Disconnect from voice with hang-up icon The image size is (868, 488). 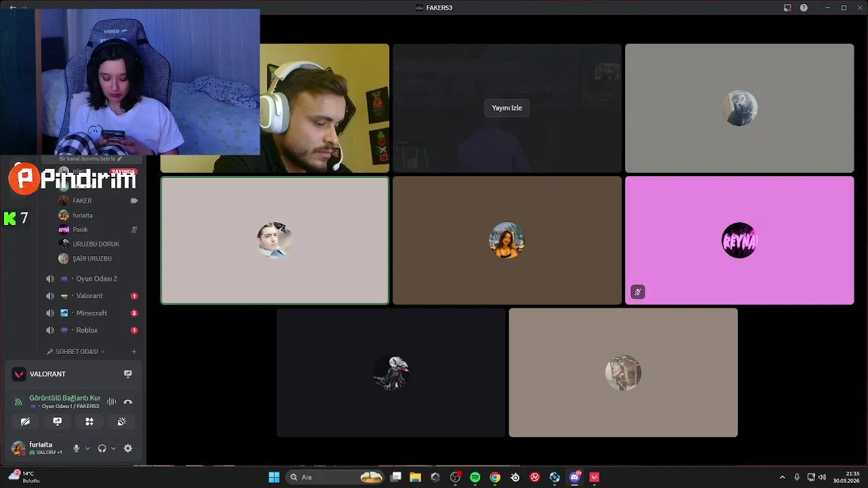127,402
